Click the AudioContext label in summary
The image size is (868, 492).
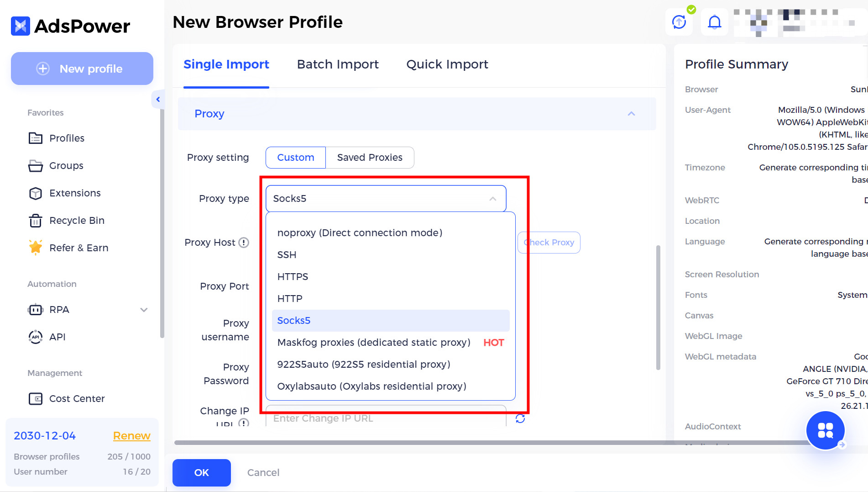713,426
